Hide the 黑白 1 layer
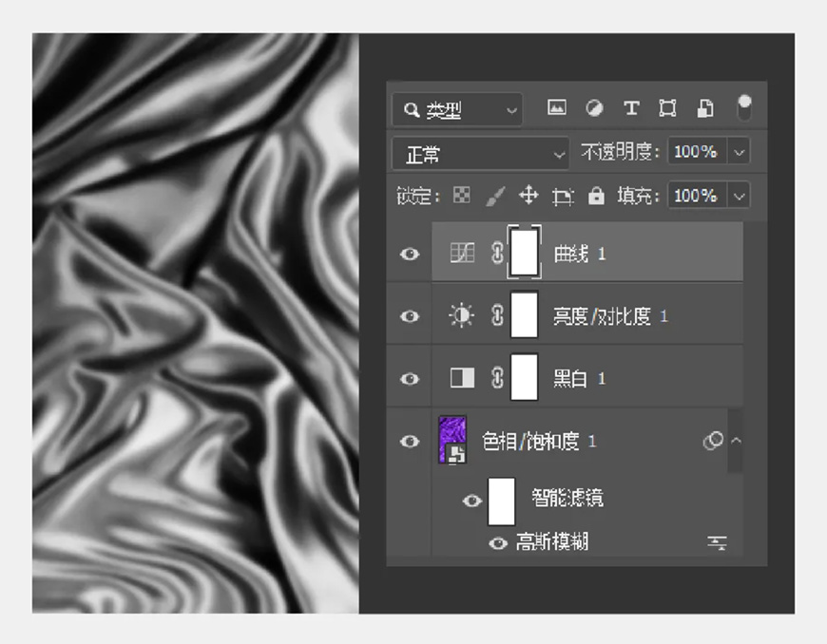 click(x=408, y=377)
